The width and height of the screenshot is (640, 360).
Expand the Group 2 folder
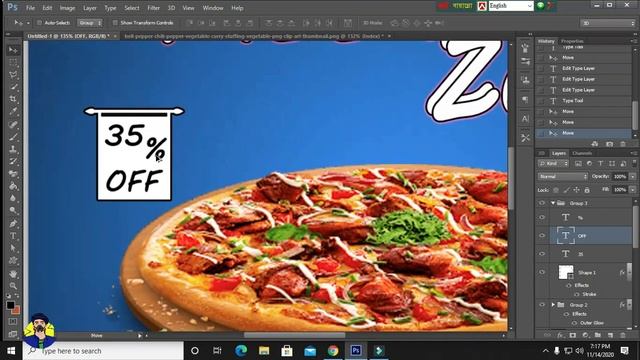pos(553,305)
